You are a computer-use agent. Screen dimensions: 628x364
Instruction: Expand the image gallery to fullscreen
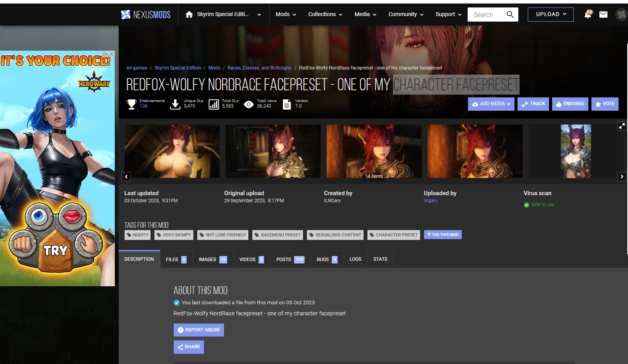click(x=622, y=126)
